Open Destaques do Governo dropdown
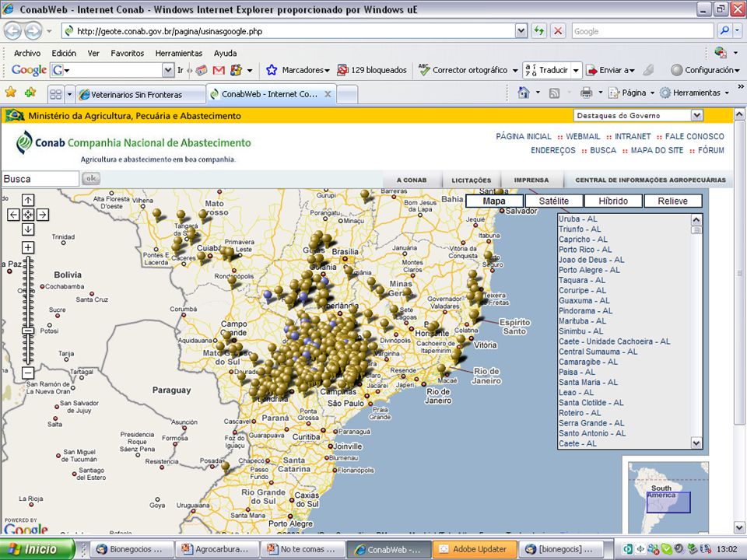Viewport: 747px width, 560px height. coord(697,115)
